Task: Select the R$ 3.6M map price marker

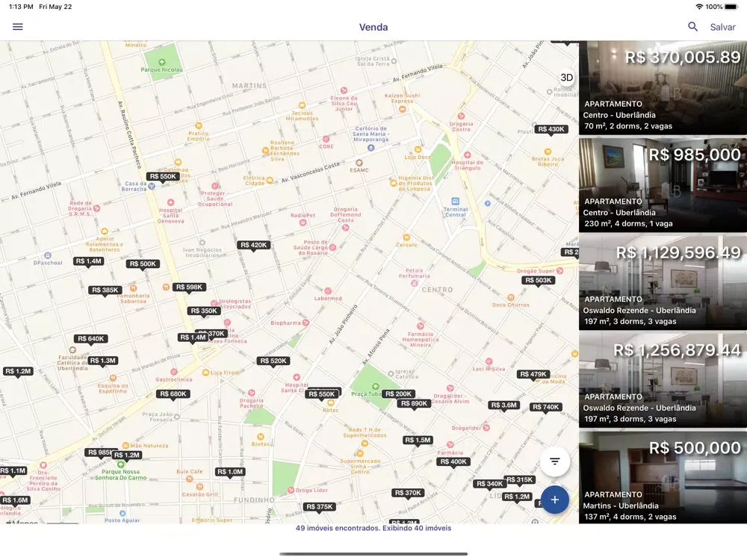Action: (504, 405)
